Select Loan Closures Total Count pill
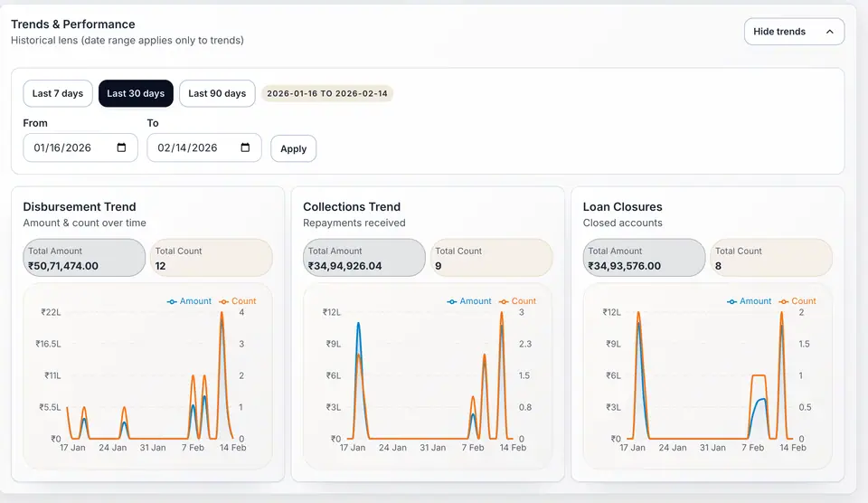The height and width of the screenshot is (503, 868). 771,258
